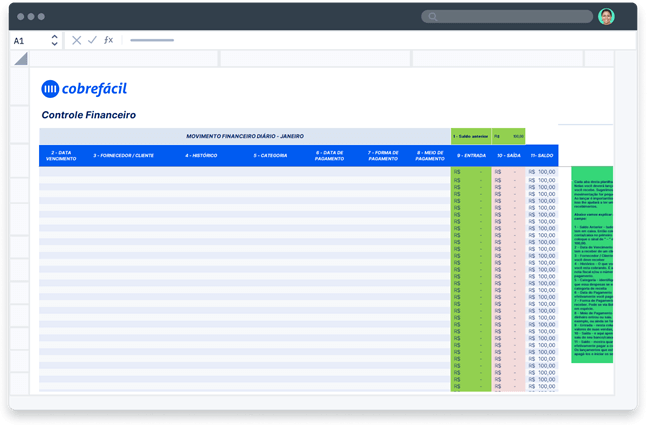Click the select-all triangle corner of sheet
The width and height of the screenshot is (647, 425).
21,59
